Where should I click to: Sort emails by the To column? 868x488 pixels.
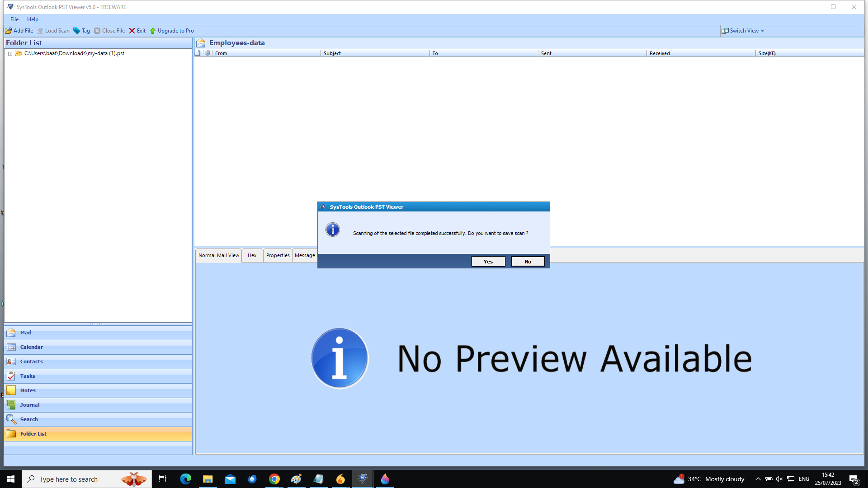point(484,53)
